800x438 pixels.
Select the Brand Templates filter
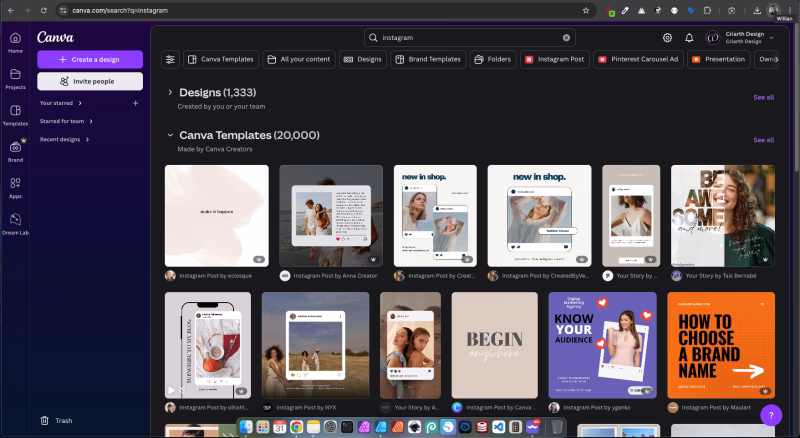428,59
